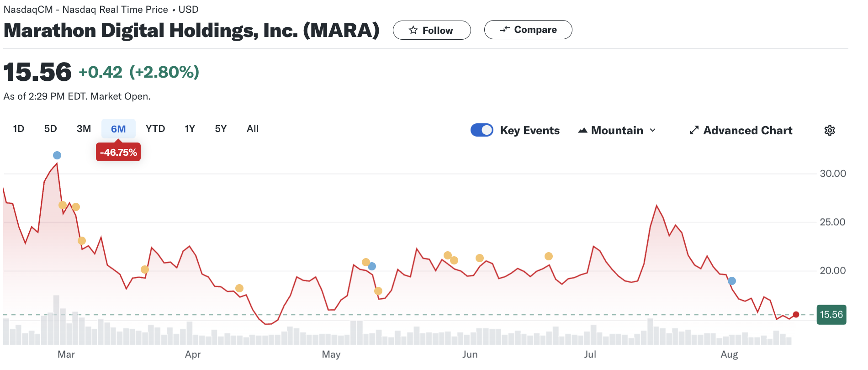Click the blue event dot in mid-May
Viewport: 868px width, 370px height.
[x=372, y=266]
